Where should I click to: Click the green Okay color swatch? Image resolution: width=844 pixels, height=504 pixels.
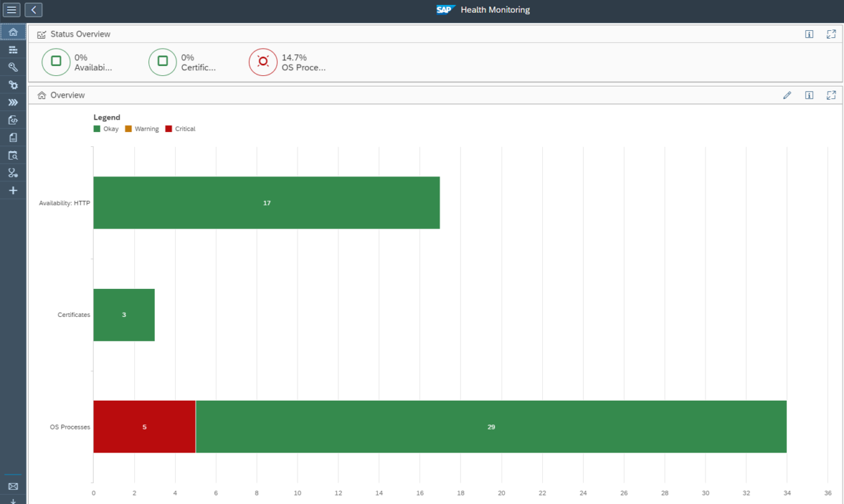(97, 129)
